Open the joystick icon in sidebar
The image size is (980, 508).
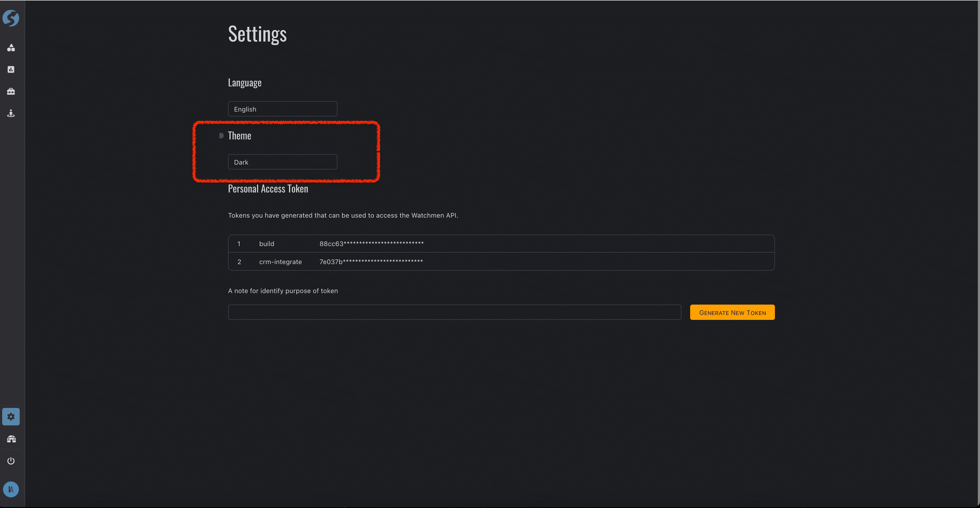pos(11,113)
